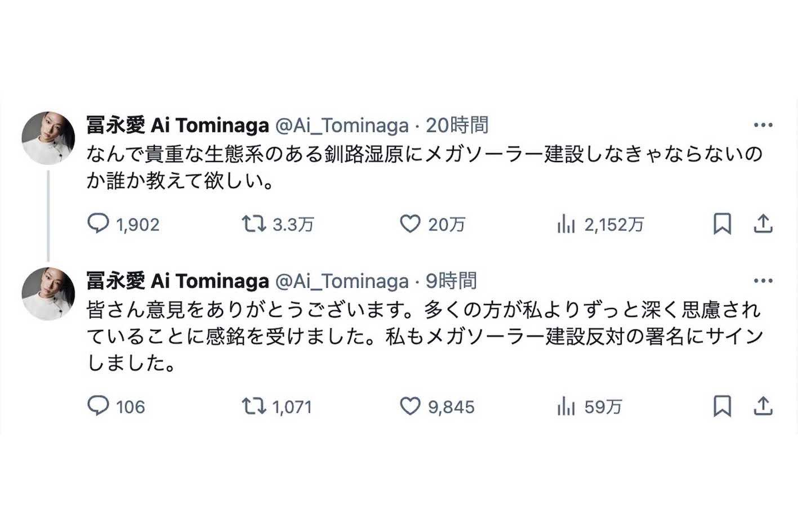
Task: Reply to the tweet thanking everyone
Action: [100, 406]
